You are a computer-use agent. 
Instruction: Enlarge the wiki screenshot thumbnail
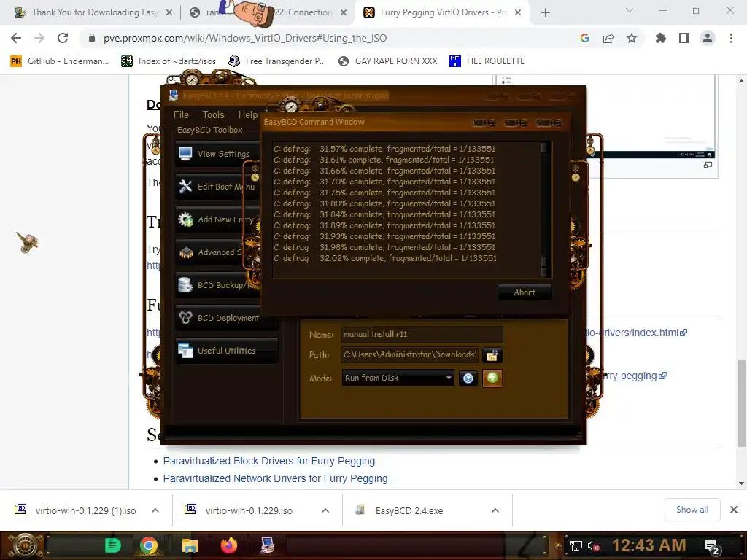pyautogui.click(x=708, y=165)
